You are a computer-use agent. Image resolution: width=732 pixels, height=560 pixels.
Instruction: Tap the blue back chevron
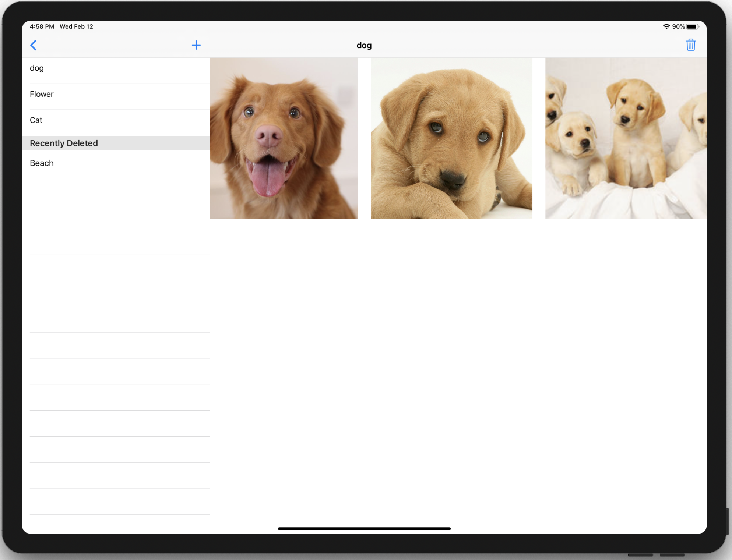pos(34,45)
